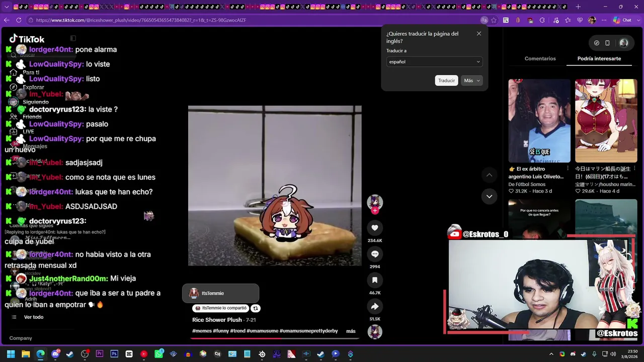
Task: Open the browser media control music icon
Action: tap(556, 20)
